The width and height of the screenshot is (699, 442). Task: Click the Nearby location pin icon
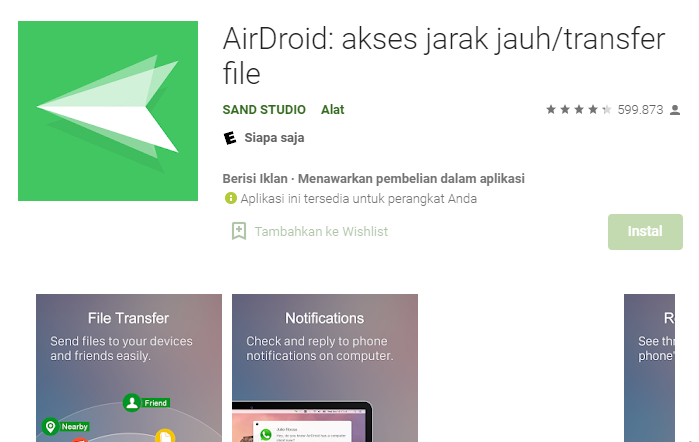[50, 427]
